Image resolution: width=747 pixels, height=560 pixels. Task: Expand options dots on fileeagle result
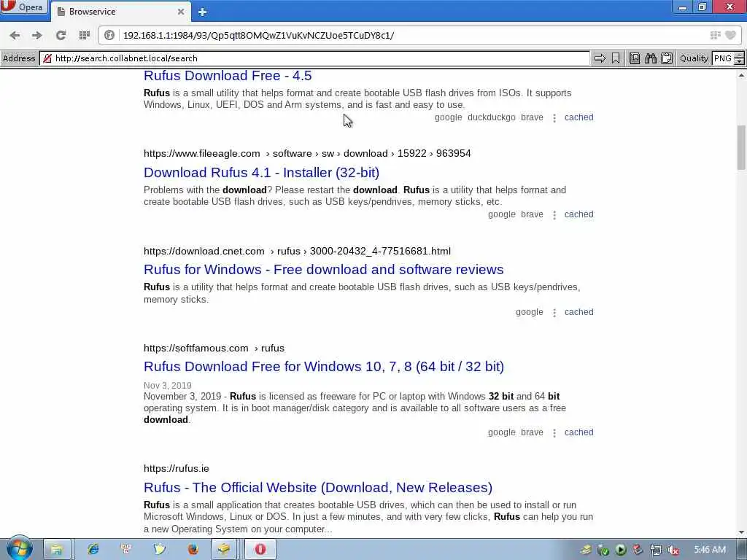coord(554,215)
